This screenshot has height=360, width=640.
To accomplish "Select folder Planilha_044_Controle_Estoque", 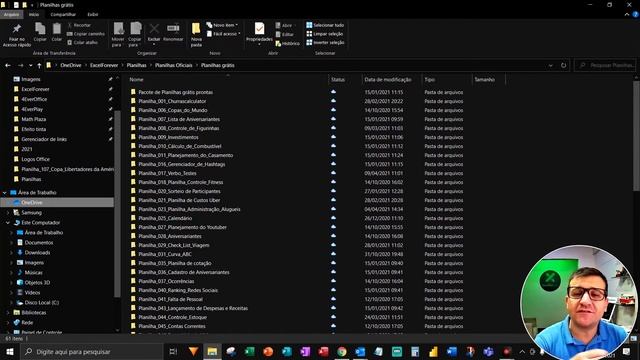I will (x=173, y=317).
